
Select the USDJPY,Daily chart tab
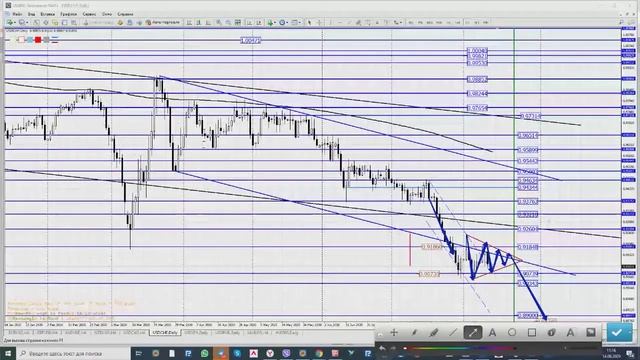[196, 333]
